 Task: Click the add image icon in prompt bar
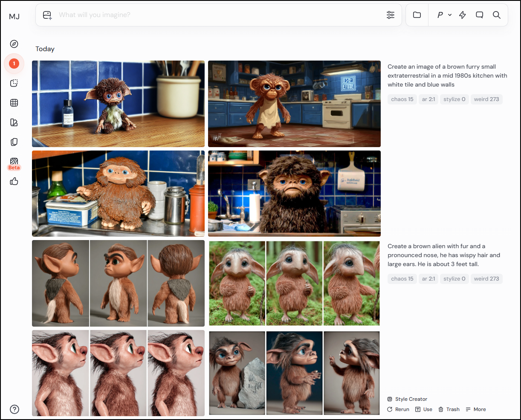point(47,15)
